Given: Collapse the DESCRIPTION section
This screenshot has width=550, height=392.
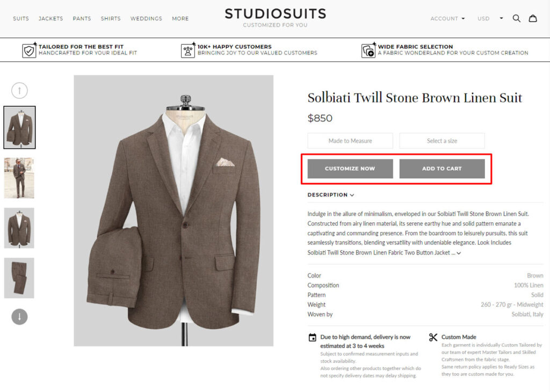Looking at the screenshot, I should click(x=330, y=195).
